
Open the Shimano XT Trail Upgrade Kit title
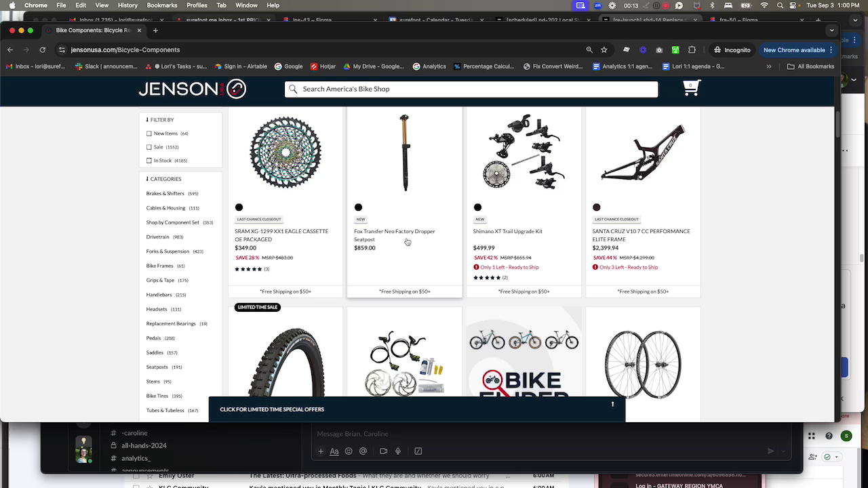point(508,231)
